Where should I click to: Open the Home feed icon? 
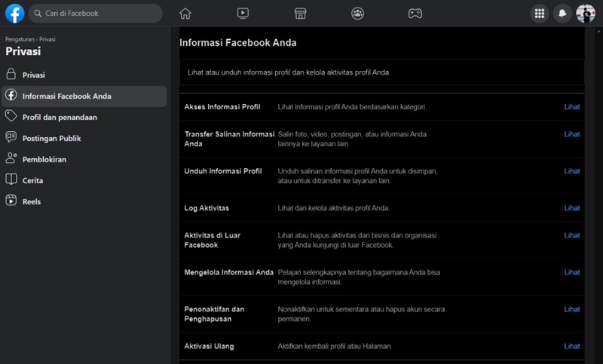[185, 13]
